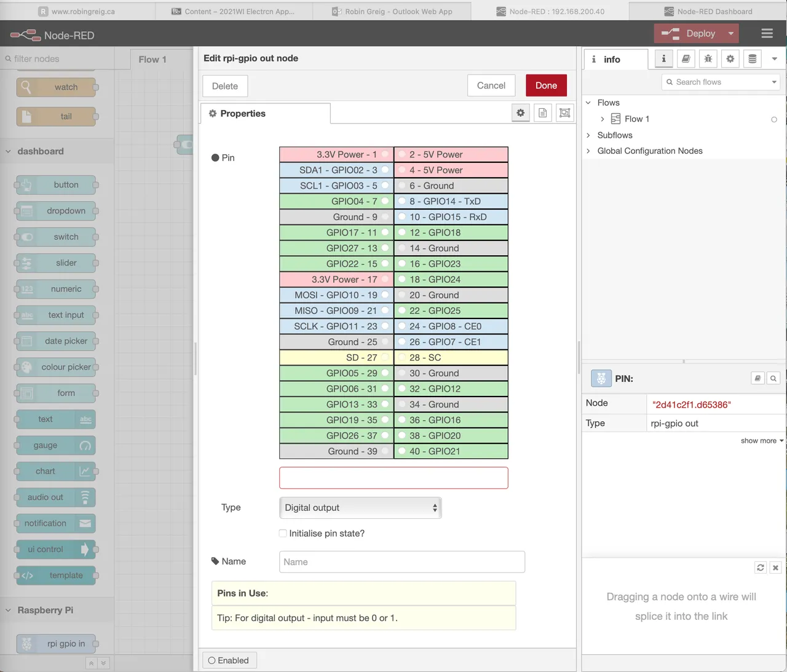Select the gauge node in palette
787x672 pixels.
click(56, 445)
